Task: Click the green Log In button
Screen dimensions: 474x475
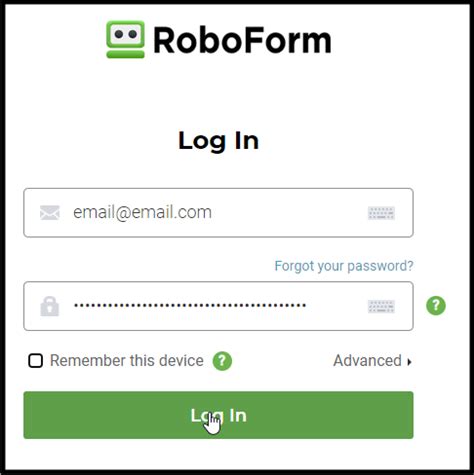Action: point(218,415)
